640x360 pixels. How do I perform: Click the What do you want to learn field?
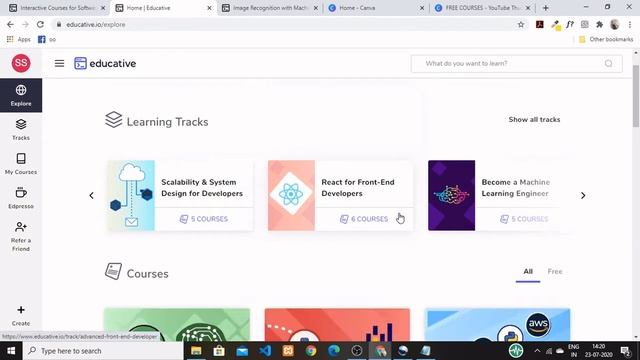click(516, 64)
